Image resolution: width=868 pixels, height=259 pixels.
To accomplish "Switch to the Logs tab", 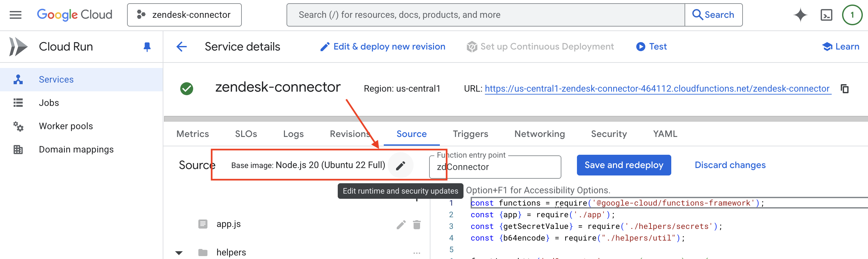I will click(x=293, y=134).
